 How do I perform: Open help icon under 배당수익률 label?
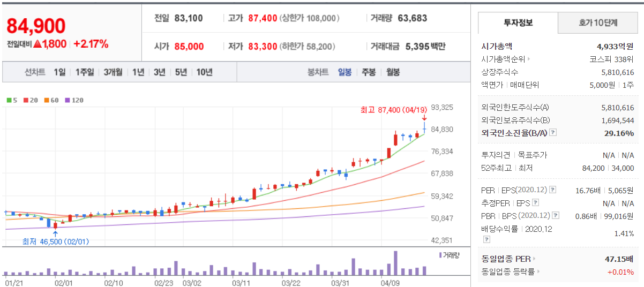click(486, 239)
